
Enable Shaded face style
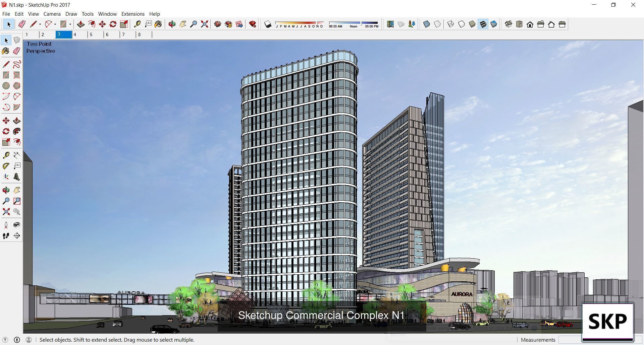[472, 24]
